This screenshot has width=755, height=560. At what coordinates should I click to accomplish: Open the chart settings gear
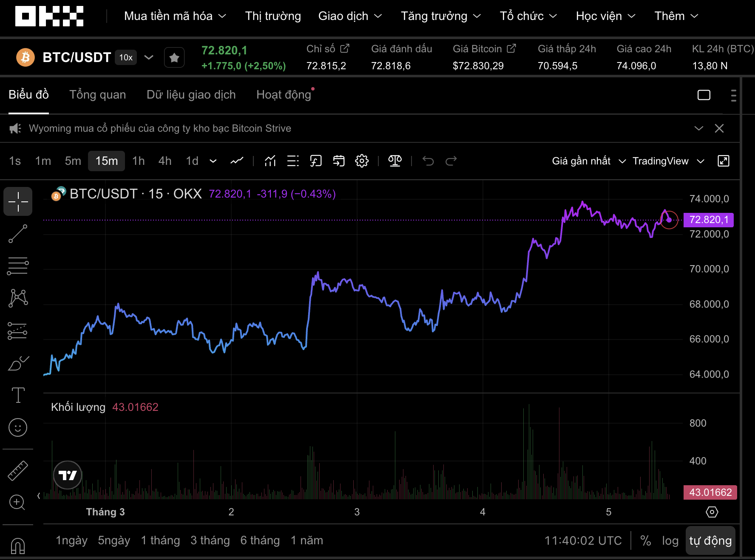(362, 161)
